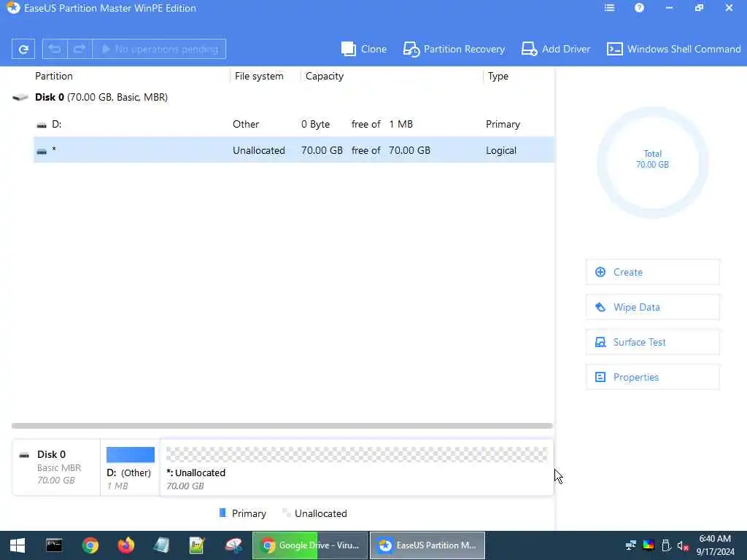Open Command Prompt from taskbar
Screen dimensions: 747x560
point(54,545)
